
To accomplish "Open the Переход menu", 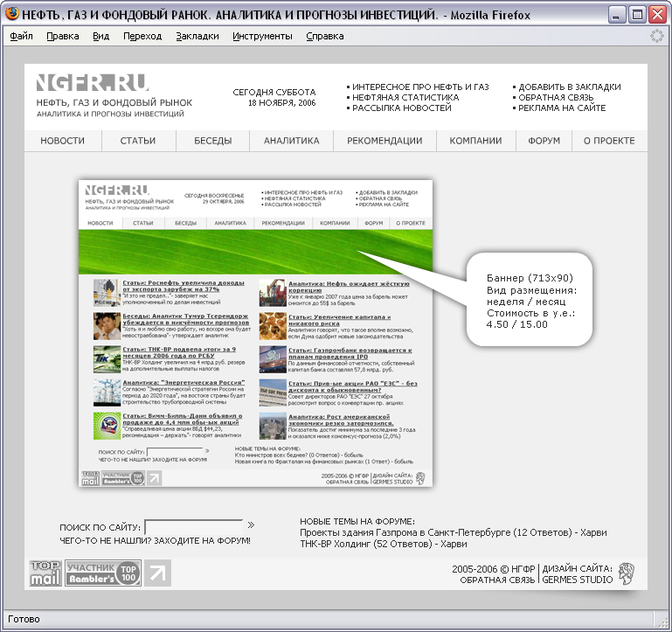I will 142,36.
